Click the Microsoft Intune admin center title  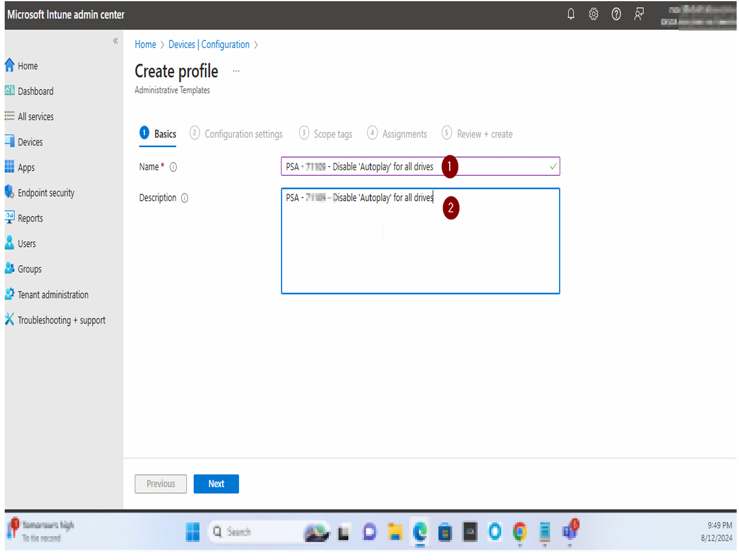click(66, 15)
